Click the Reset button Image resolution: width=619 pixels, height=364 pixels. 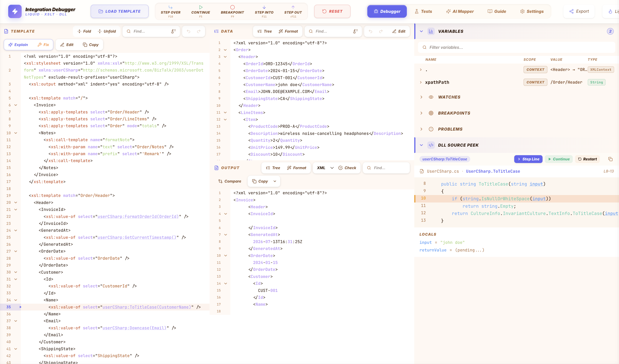point(332,11)
